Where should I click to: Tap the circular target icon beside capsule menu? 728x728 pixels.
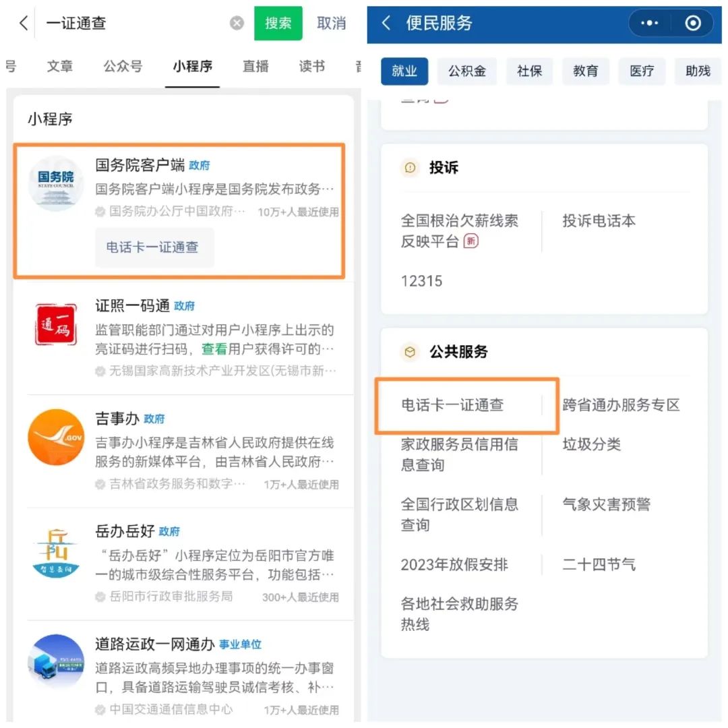tap(692, 22)
